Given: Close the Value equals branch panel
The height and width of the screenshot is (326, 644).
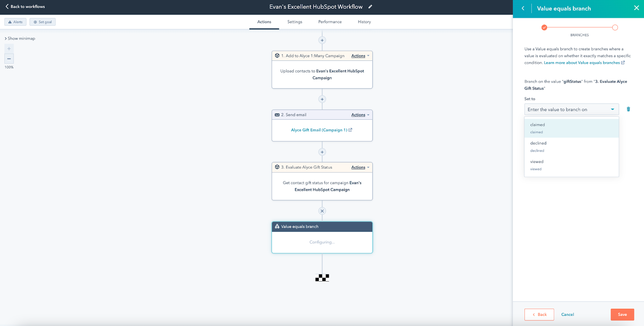Looking at the screenshot, I should [x=636, y=8].
